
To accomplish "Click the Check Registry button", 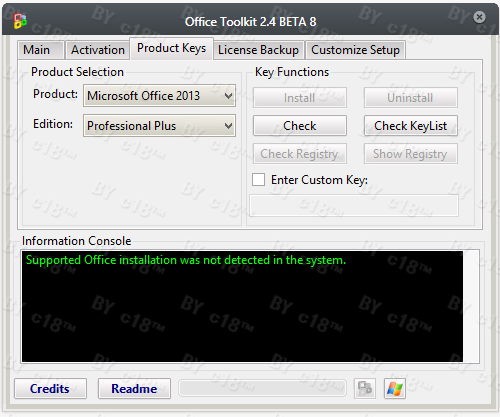I will [x=300, y=154].
